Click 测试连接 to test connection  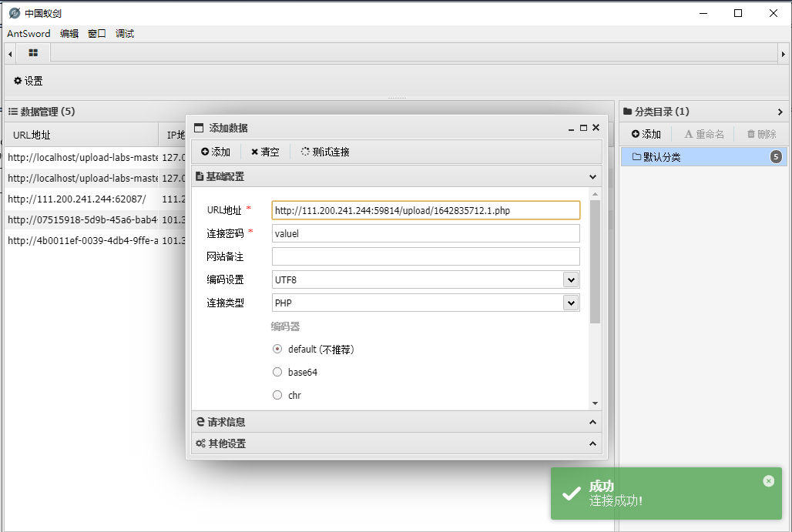[x=325, y=152]
